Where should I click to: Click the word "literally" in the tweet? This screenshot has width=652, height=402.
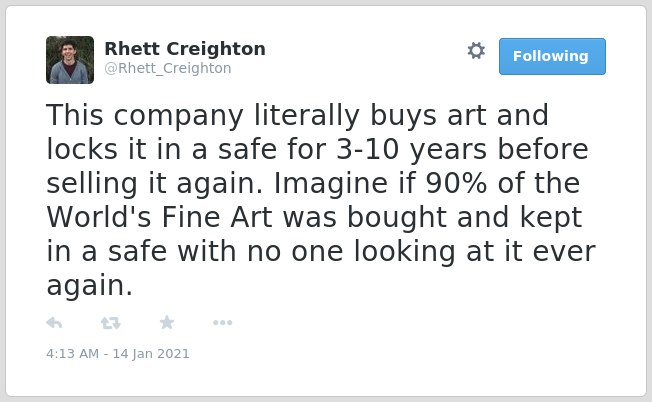tap(306, 116)
